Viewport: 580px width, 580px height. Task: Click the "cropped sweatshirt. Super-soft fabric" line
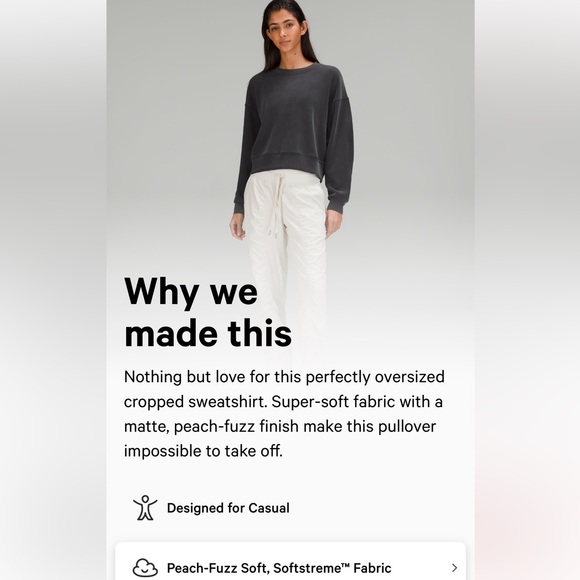coord(283,402)
